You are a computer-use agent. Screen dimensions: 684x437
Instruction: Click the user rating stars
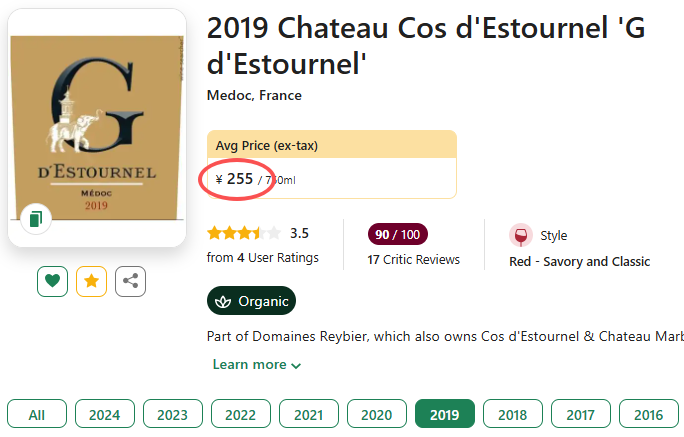pyautogui.click(x=243, y=234)
